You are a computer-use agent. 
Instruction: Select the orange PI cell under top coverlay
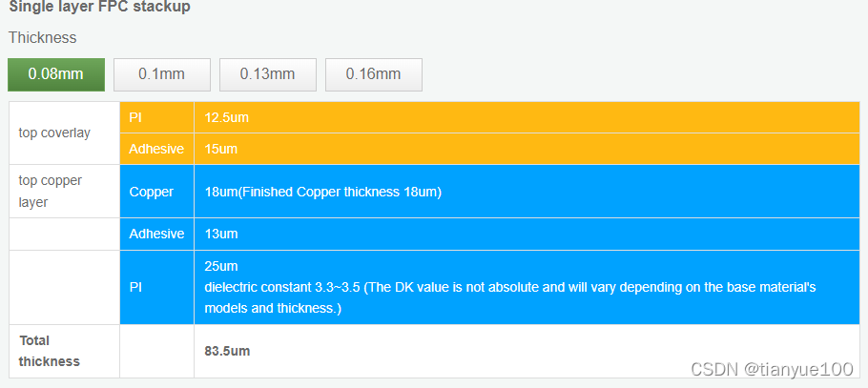click(135, 117)
